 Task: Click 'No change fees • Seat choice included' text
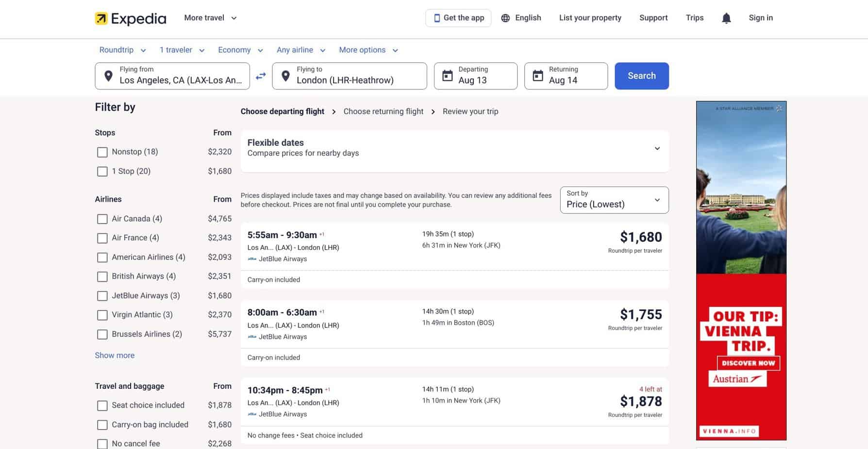[x=305, y=436]
